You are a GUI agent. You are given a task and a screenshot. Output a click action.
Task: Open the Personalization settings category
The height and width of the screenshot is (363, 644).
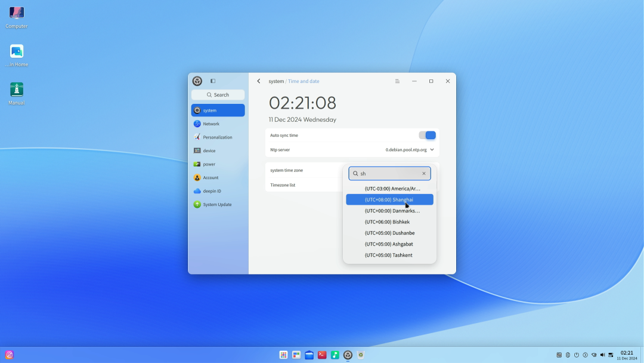[218, 137]
